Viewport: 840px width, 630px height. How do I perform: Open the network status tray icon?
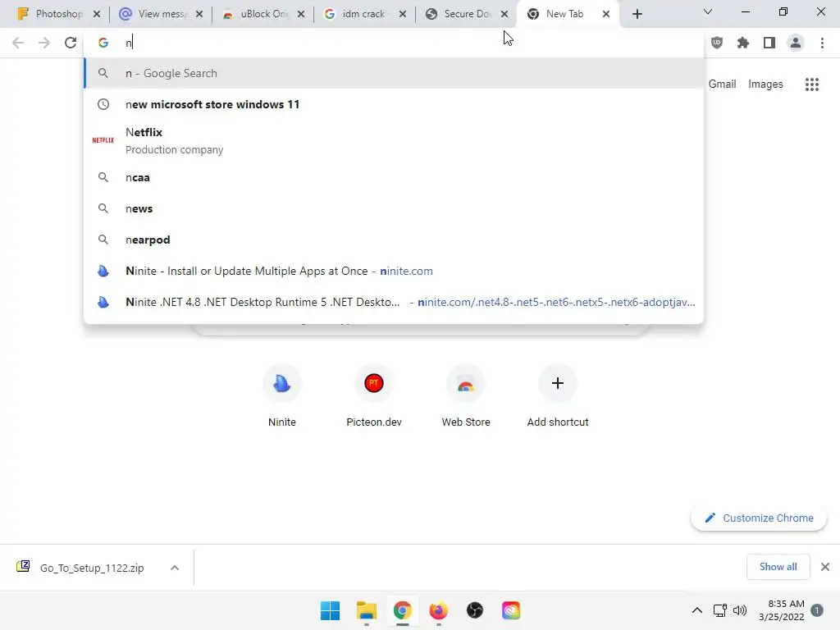tap(720, 610)
